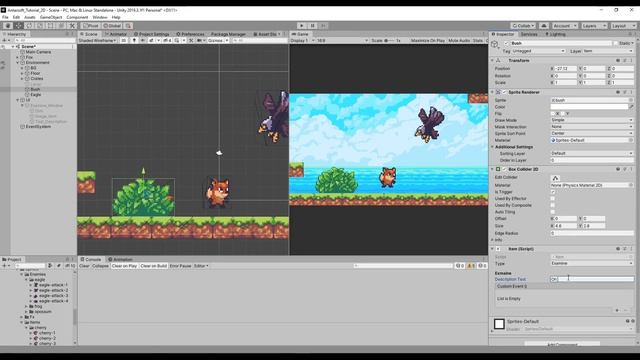Image resolution: width=640 pixels, height=360 pixels.
Task: Toggle the Static checkbox
Action: tap(615, 43)
